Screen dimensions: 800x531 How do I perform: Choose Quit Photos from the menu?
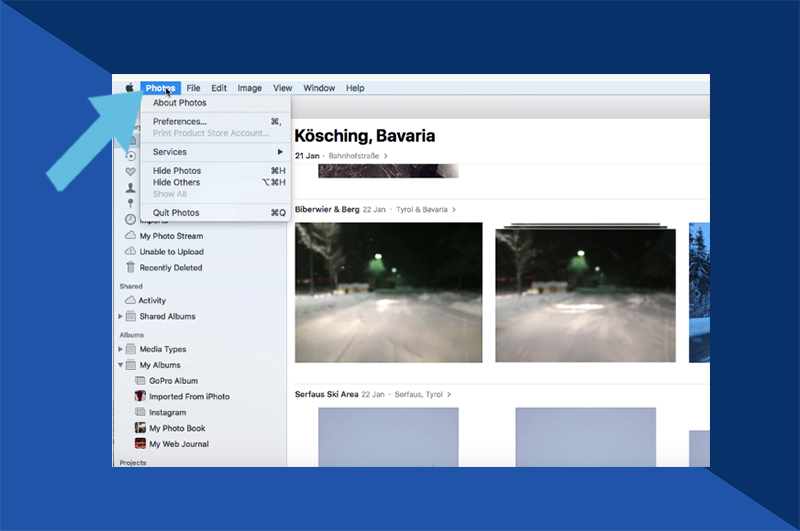click(x=216, y=213)
